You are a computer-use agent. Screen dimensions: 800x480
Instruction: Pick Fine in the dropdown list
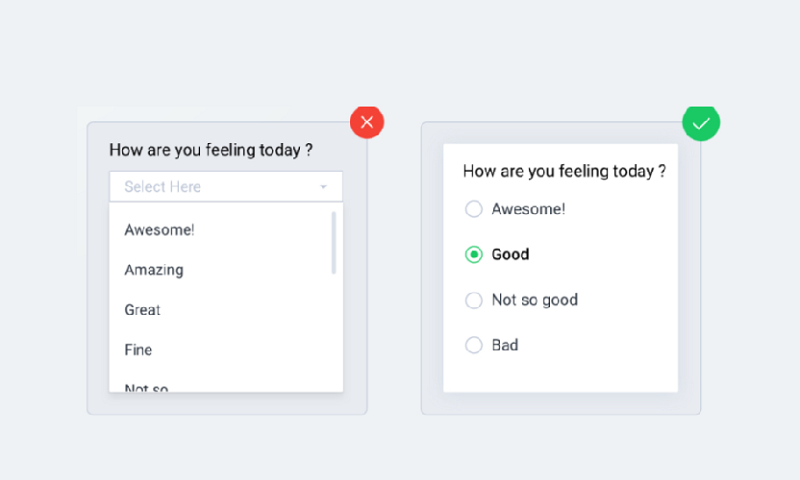tap(138, 350)
